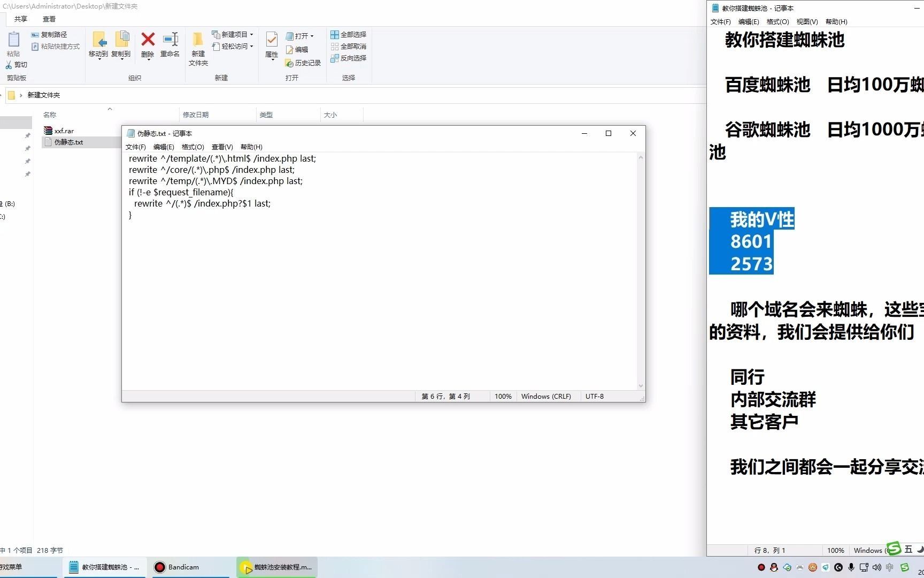Expand New item (新建项目) dropdown
The width and height of the screenshot is (924, 578).
[251, 34]
